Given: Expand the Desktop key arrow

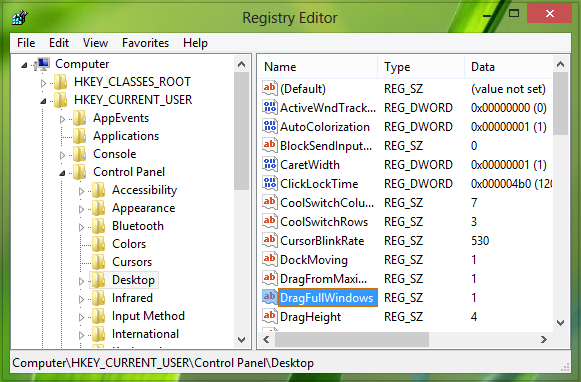Looking at the screenshot, I should coord(82,281).
